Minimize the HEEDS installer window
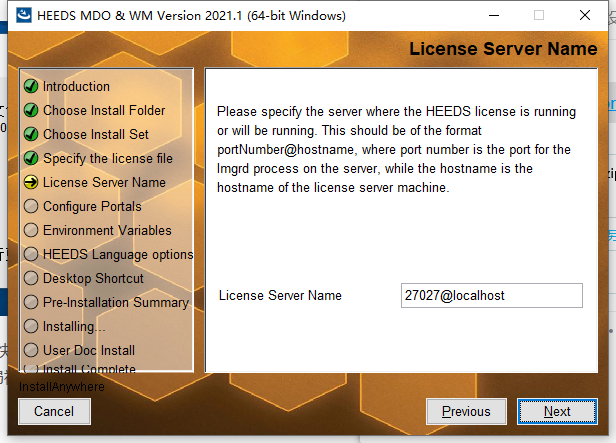Image resolution: width=616 pixels, height=443 pixels. pos(494,15)
